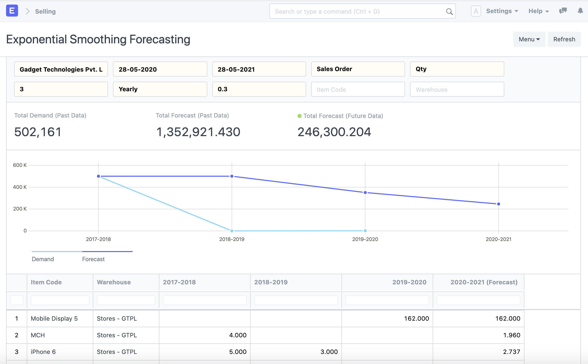Click the user avatar icon
Image resolution: width=588 pixels, height=364 pixels.
476,11
